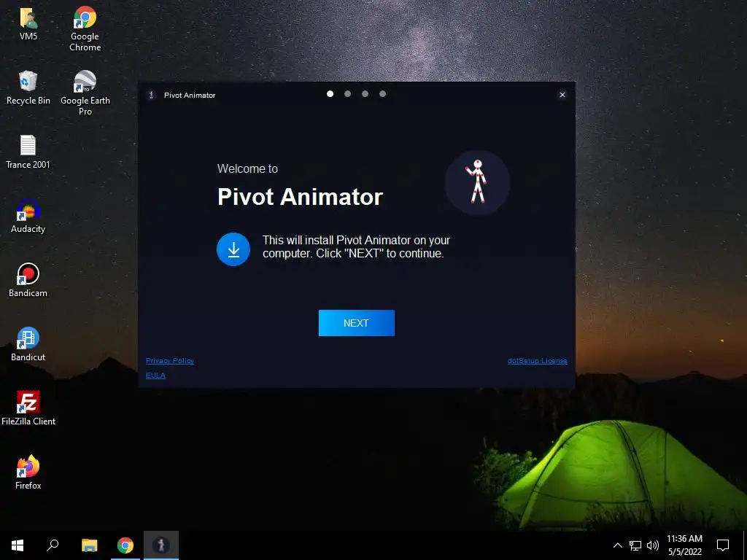The width and height of the screenshot is (747, 560).
Task: Click the Pivot Animator taskbar button
Action: tap(161, 545)
